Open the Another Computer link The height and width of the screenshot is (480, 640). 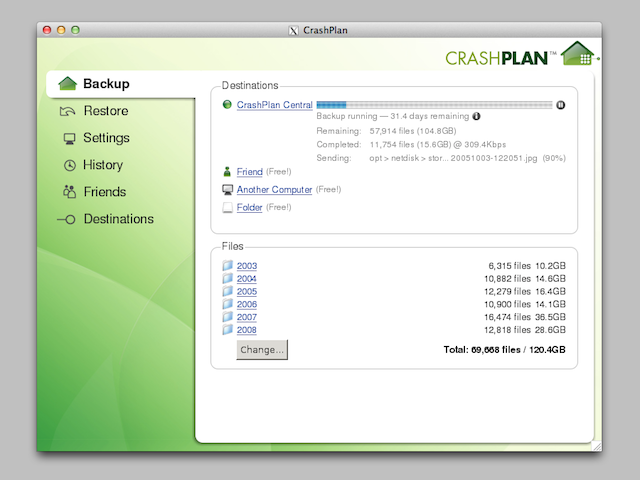click(x=274, y=189)
